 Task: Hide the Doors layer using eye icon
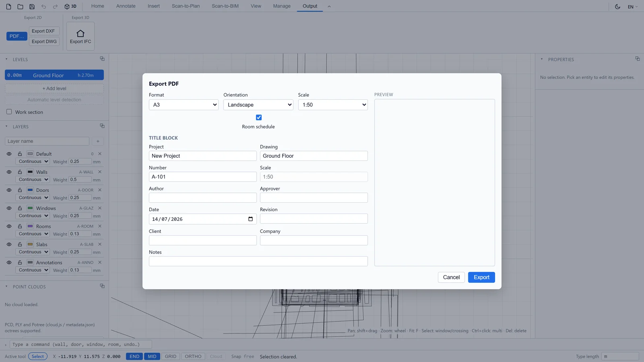pyautogui.click(x=9, y=190)
